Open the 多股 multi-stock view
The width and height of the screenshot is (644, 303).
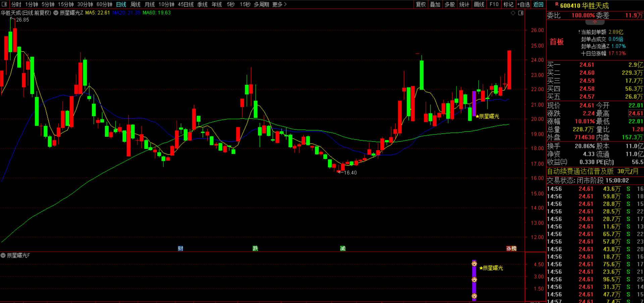point(450,4)
